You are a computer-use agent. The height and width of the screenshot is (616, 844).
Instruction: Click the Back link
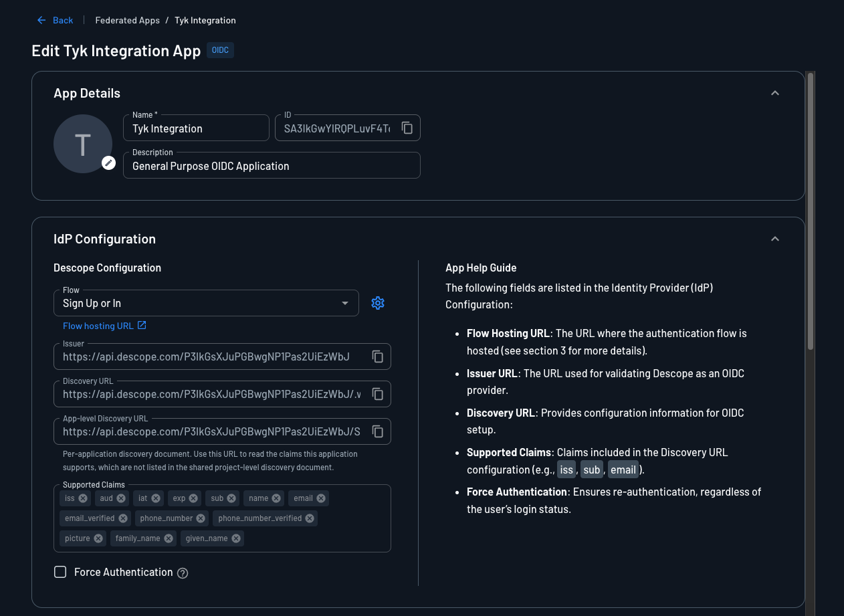63,20
